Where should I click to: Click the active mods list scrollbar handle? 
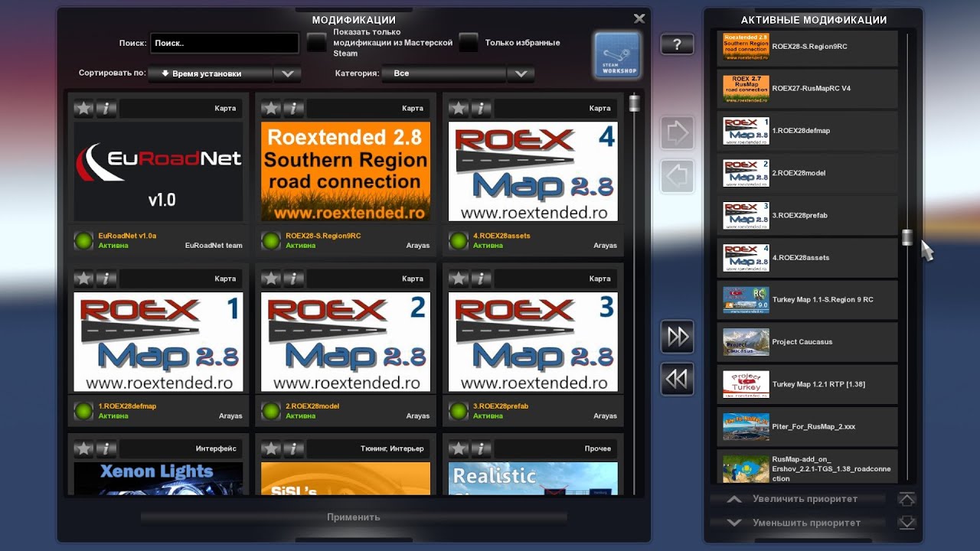coord(907,237)
